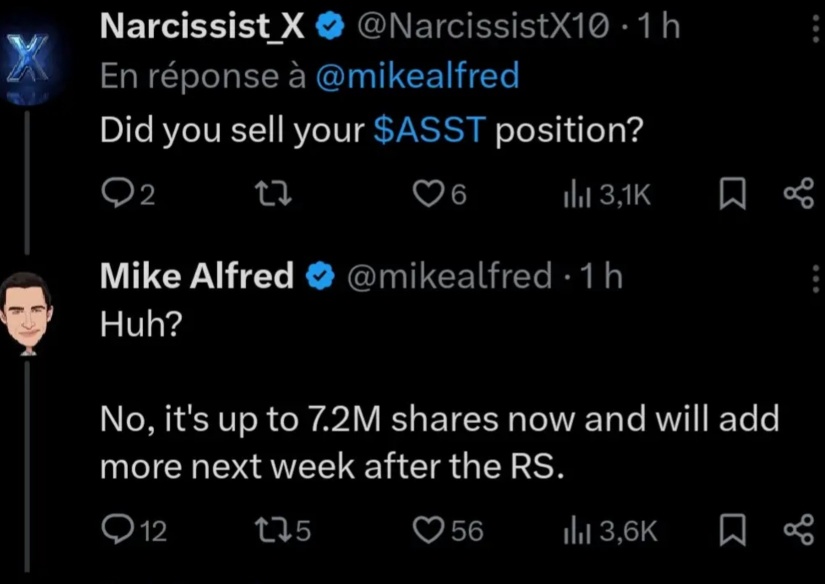Viewport: 825px width, 584px height.
Task: Open Mike Alfred's cartoon profile picture
Action: (26, 314)
